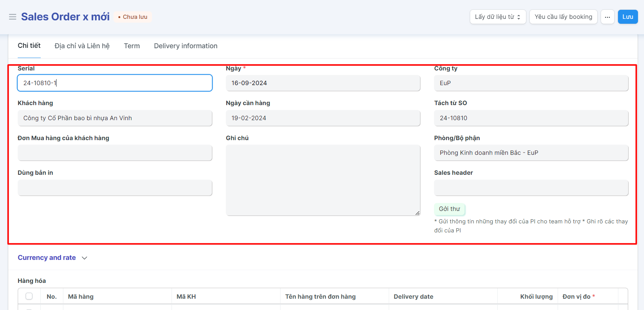The image size is (644, 310).
Task: Open the Khách hàng customer field
Action: 115,118
